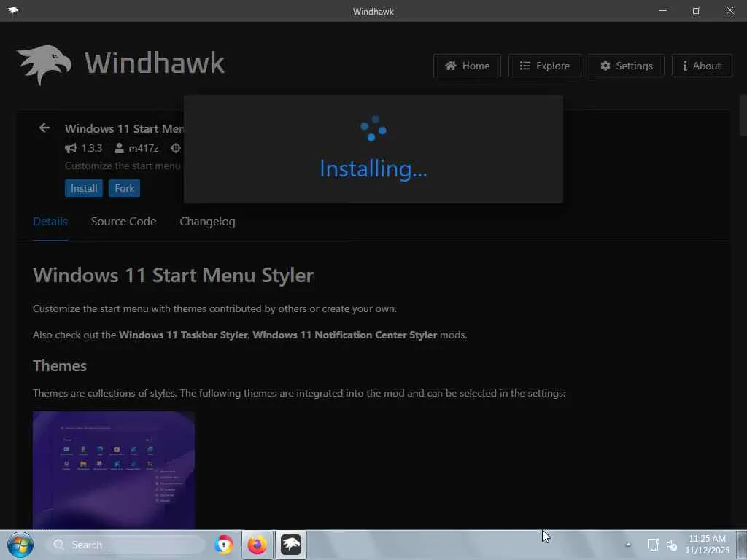
Task: Open the About page
Action: pyautogui.click(x=702, y=66)
